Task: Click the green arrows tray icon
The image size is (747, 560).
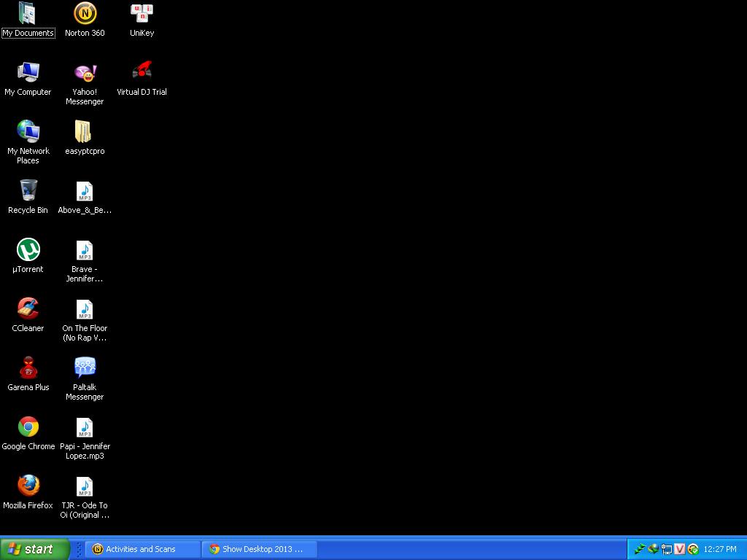Action: coord(639,549)
